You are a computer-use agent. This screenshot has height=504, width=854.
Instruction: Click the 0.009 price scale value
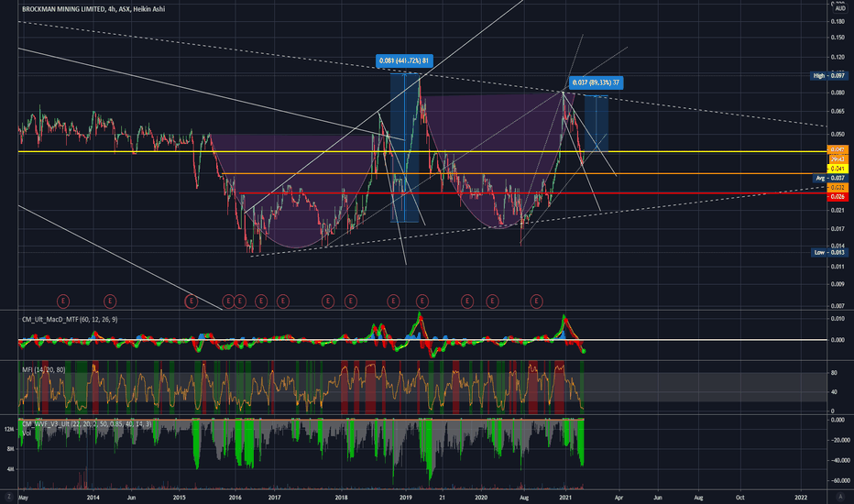pos(838,284)
